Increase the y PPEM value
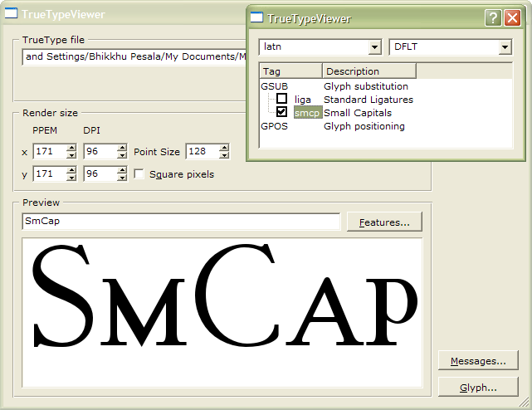The width and height of the screenshot is (532, 410). [x=71, y=170]
